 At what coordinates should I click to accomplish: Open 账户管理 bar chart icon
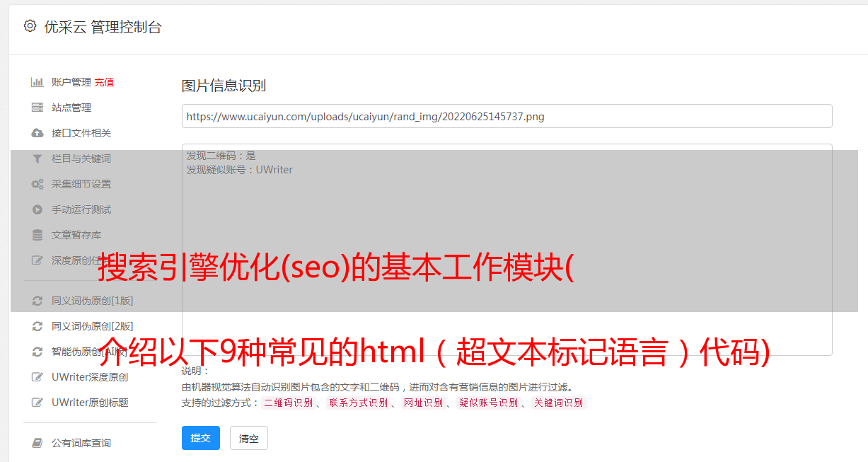click(x=37, y=82)
